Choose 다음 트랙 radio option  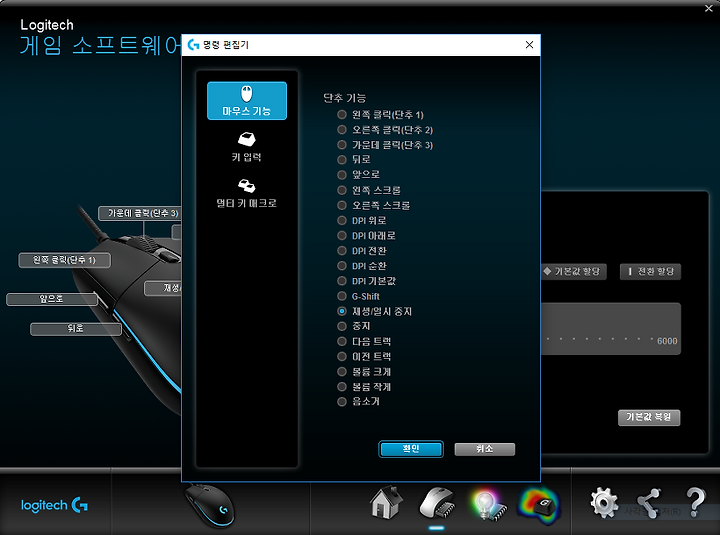365,341
